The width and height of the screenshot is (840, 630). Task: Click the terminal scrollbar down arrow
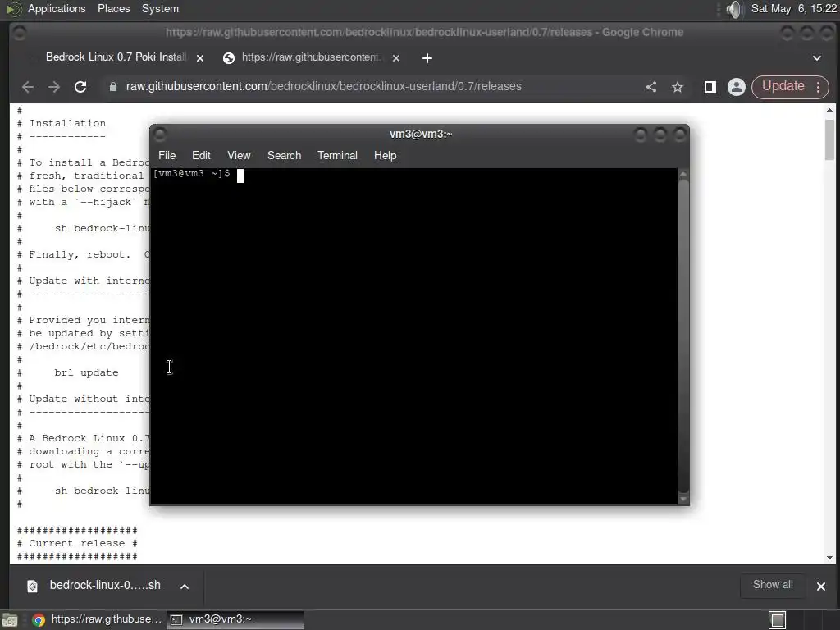click(683, 499)
